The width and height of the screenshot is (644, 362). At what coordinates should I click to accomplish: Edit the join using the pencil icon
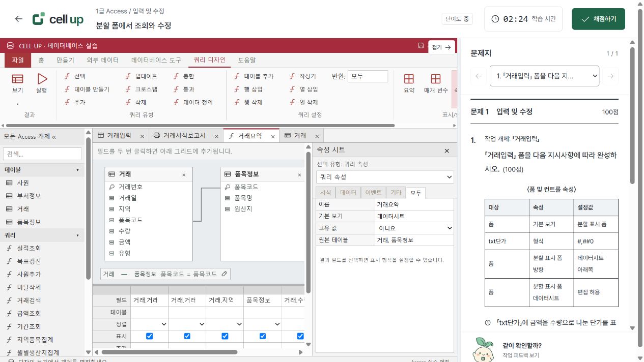point(225,274)
